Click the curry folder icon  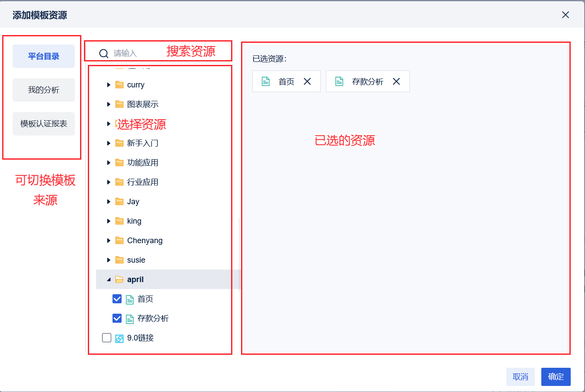pyautogui.click(x=119, y=85)
